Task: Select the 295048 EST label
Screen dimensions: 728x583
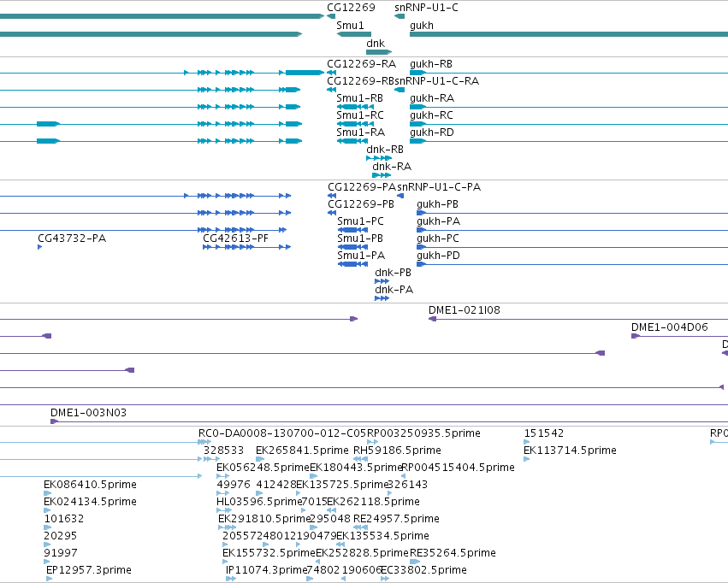Action: 330,520
